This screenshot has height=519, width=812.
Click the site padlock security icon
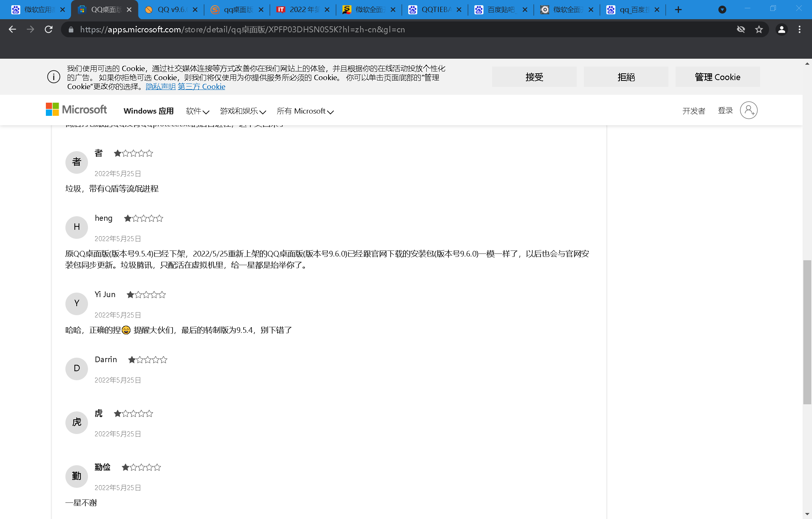[x=71, y=29]
